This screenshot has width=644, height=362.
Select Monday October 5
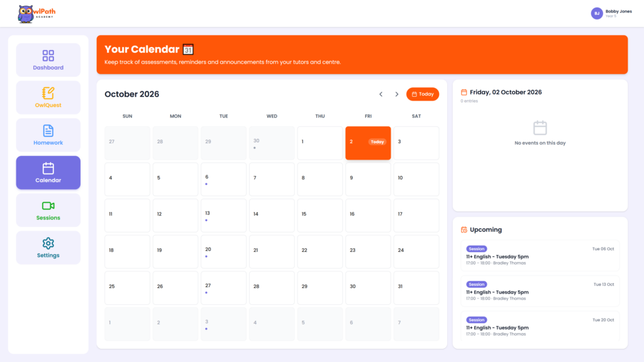coord(175,179)
